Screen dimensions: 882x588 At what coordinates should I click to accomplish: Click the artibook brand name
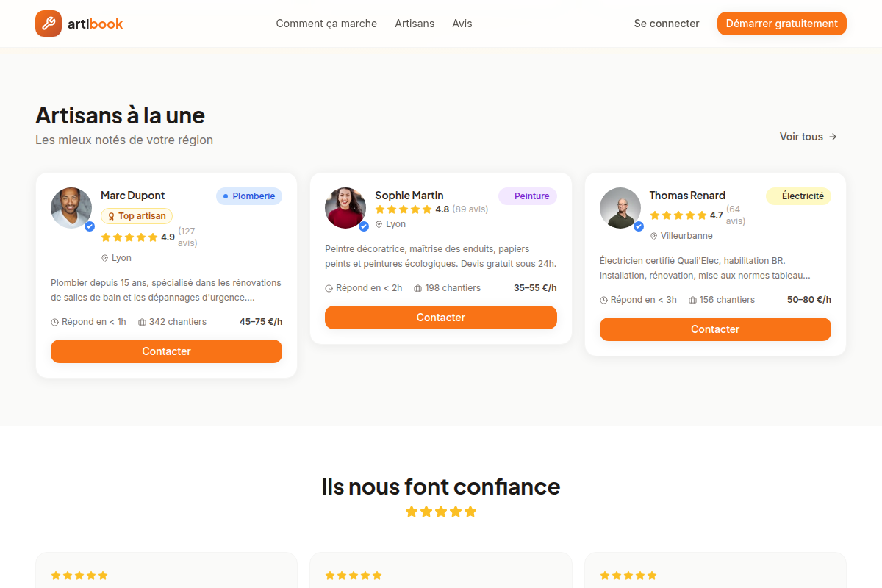[96, 24]
